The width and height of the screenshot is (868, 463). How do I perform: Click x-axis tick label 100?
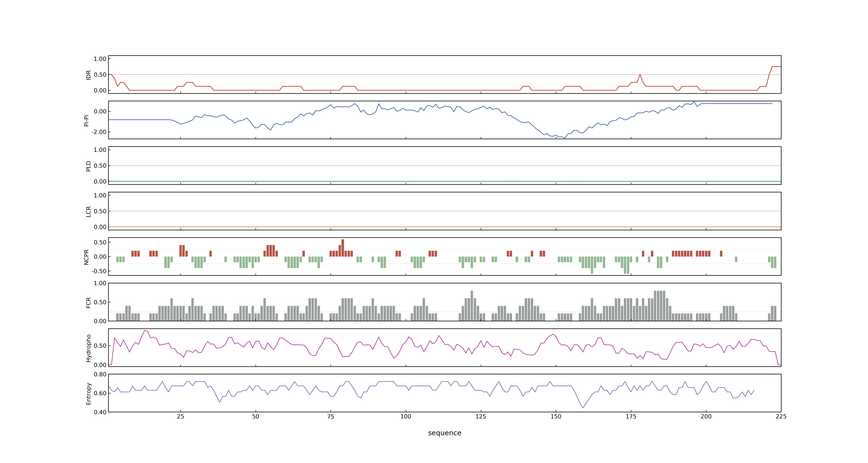pos(406,416)
